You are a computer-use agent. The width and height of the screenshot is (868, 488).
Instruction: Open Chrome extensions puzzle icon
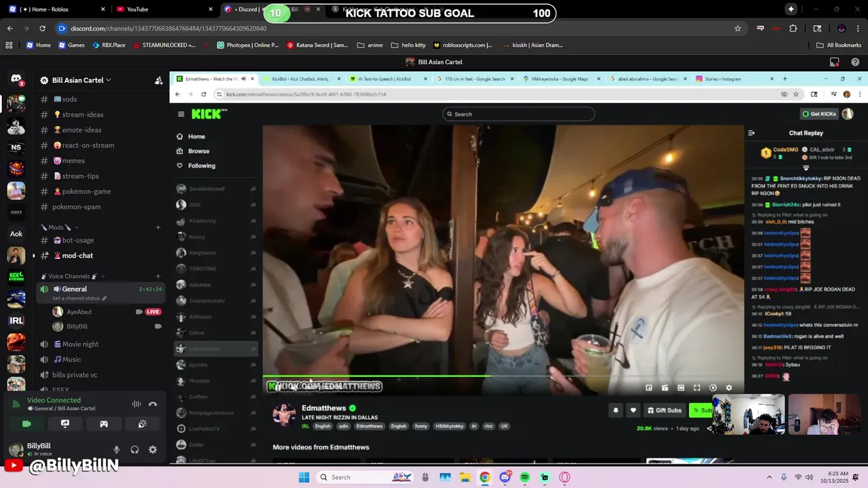tap(793, 28)
